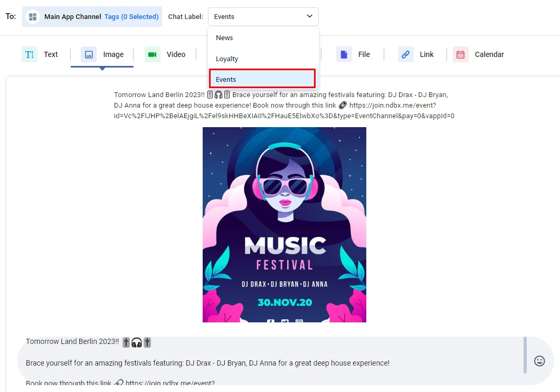Switch to the File tab label
Screen dimensions: 560x392
point(364,55)
